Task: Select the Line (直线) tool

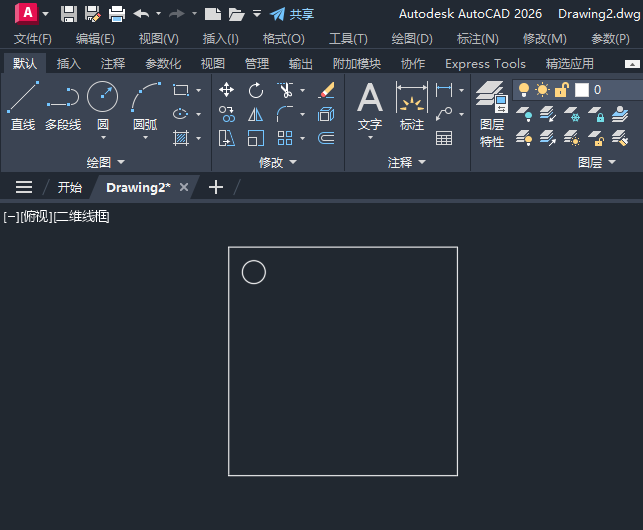Action: coord(23,106)
